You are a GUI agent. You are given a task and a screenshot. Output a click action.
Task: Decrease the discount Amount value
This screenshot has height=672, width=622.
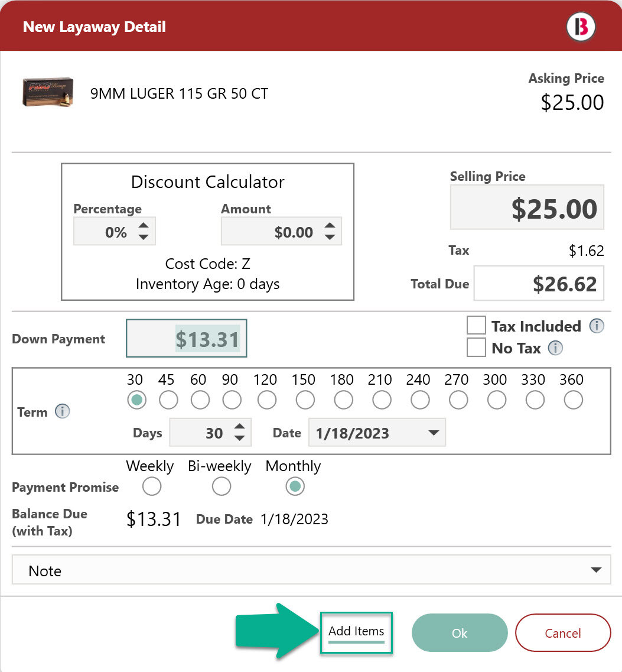point(330,238)
